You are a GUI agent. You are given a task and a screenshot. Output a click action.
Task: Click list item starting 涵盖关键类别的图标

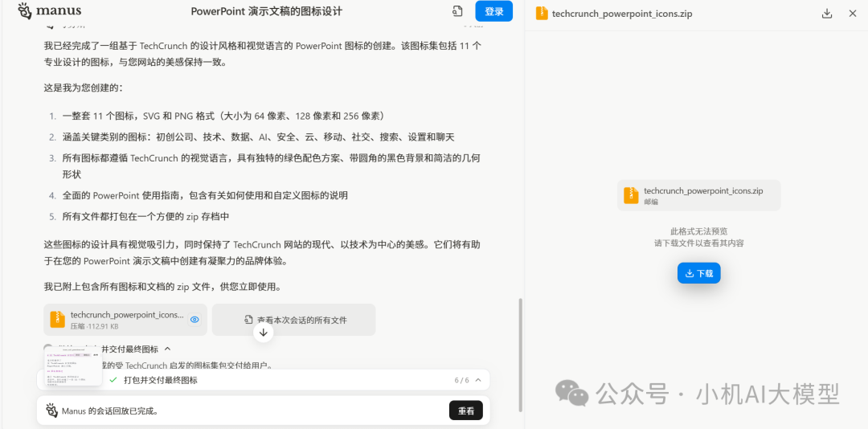pos(258,137)
